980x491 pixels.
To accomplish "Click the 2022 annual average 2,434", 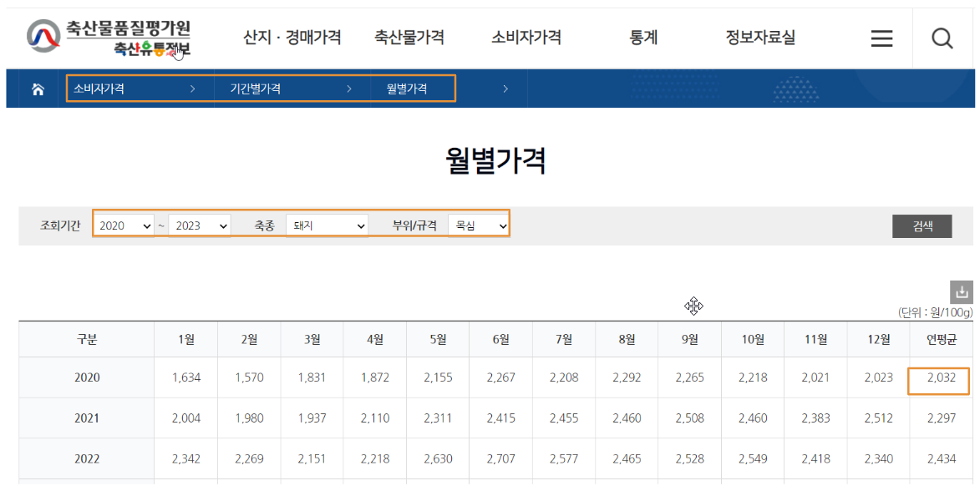I will pyautogui.click(x=942, y=458).
